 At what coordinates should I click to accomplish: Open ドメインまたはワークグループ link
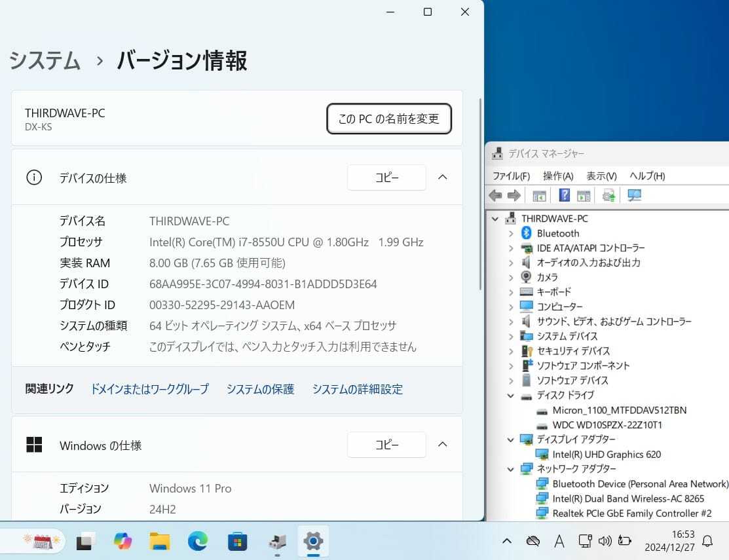coord(150,389)
